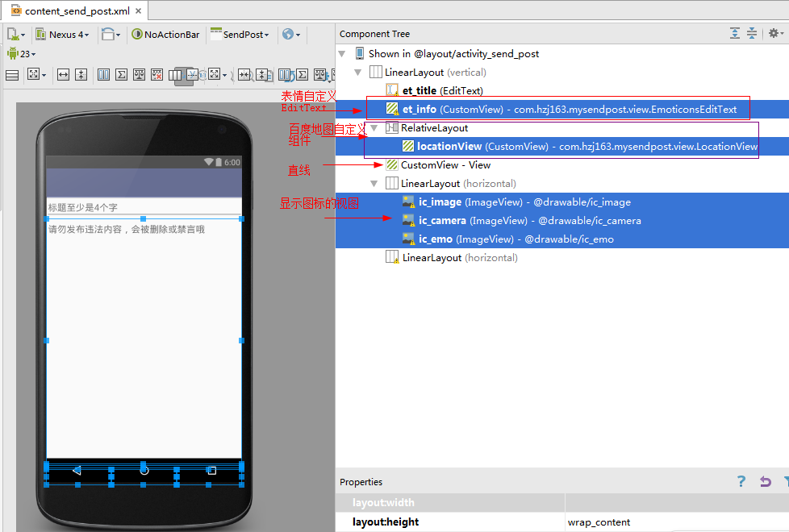This screenshot has height=532, width=789.
Task: Expand all nodes in Component Tree
Action: (734, 34)
